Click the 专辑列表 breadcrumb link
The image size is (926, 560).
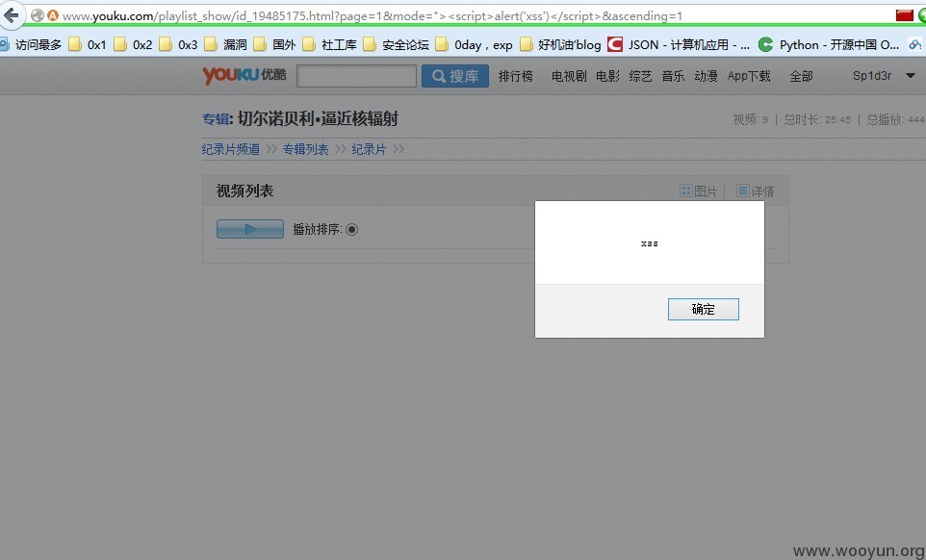tap(305, 149)
